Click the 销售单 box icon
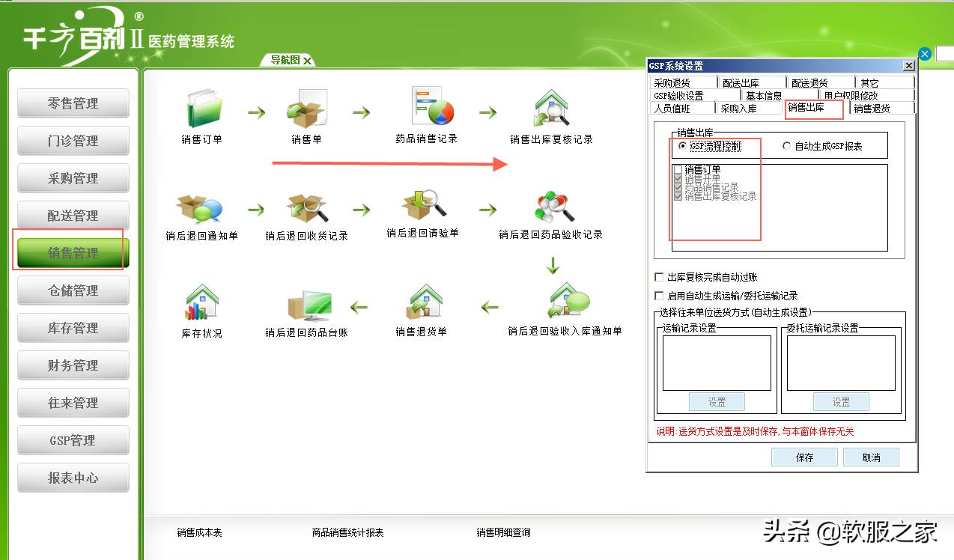The height and width of the screenshot is (560, 954). point(308,110)
